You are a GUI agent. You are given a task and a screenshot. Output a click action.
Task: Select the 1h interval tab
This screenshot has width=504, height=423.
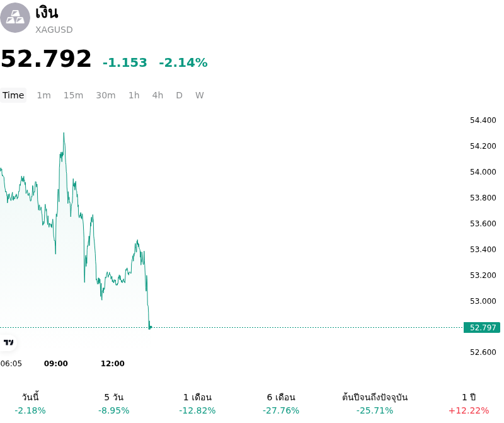click(x=134, y=95)
